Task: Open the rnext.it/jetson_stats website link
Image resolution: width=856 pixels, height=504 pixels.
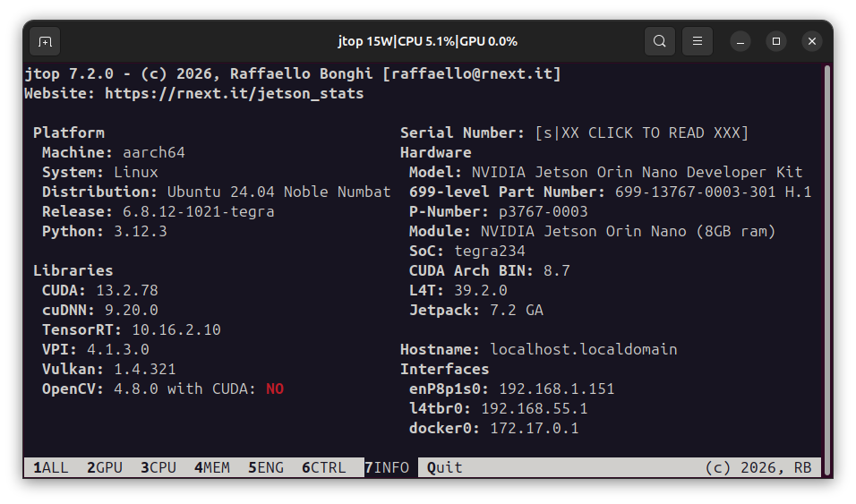Action: pos(235,94)
